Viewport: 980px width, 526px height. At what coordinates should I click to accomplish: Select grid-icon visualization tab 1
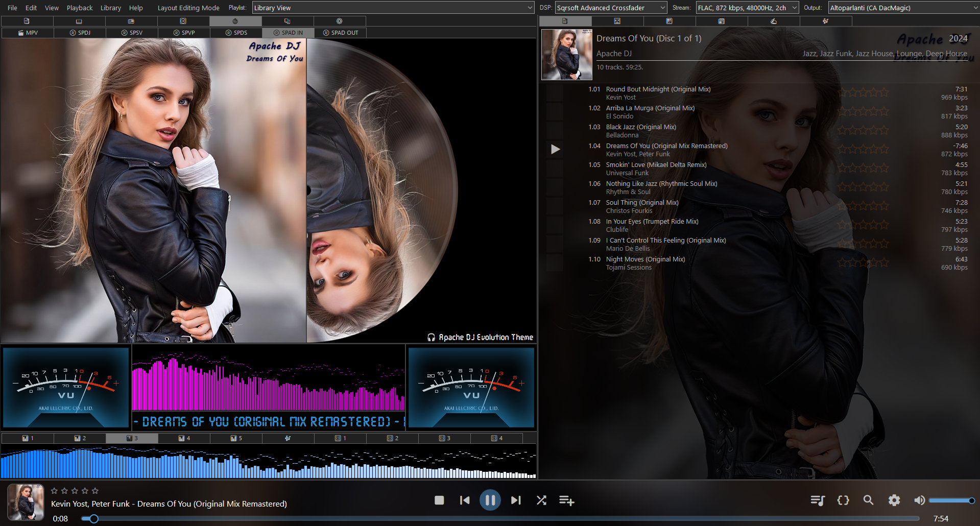[340, 438]
